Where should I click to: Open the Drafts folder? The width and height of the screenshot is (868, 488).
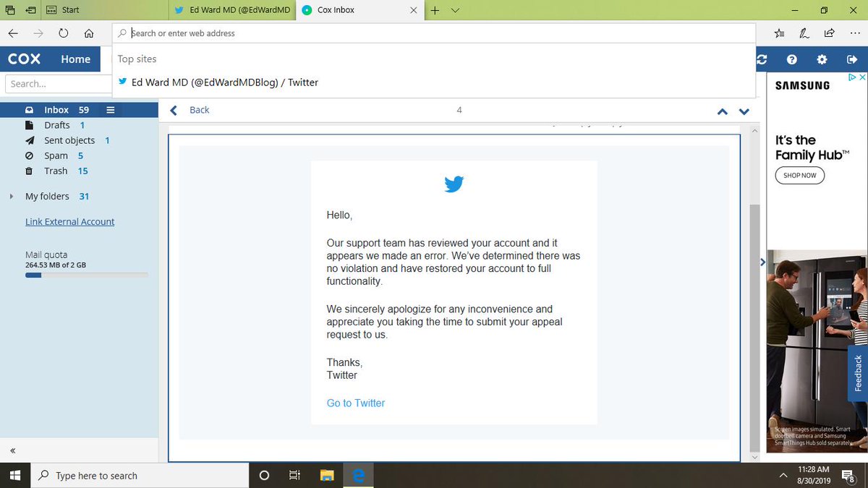(57, 125)
